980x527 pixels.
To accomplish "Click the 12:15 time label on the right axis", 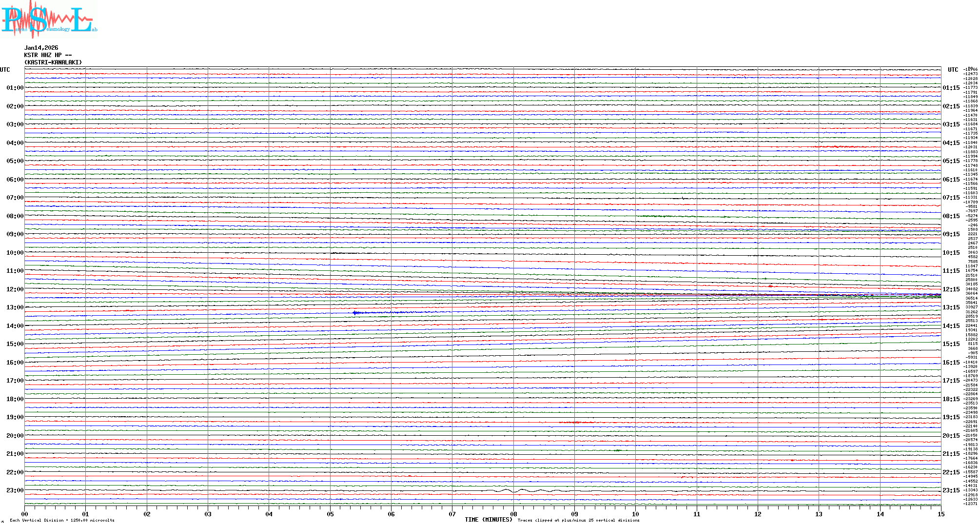I will 951,289.
